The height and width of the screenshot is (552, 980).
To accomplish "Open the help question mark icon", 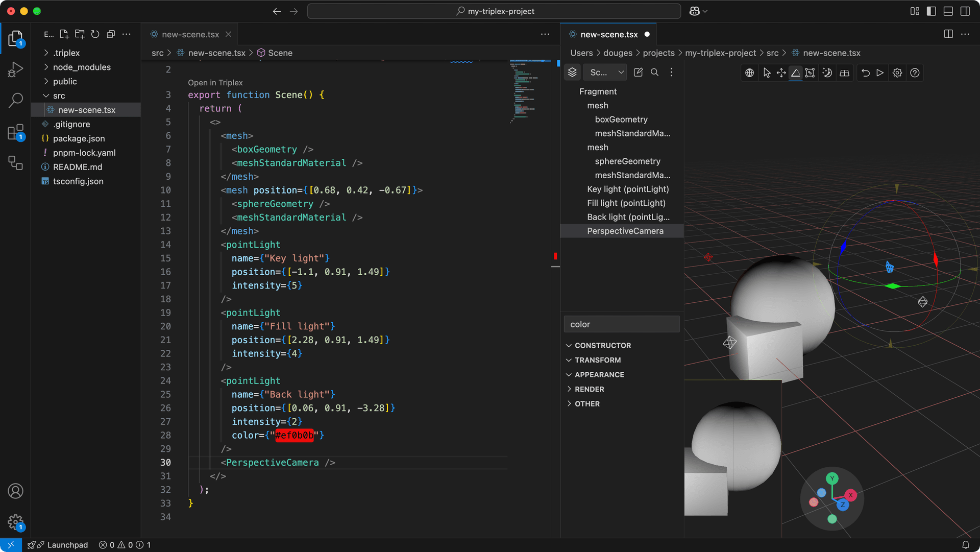I will click(x=915, y=73).
